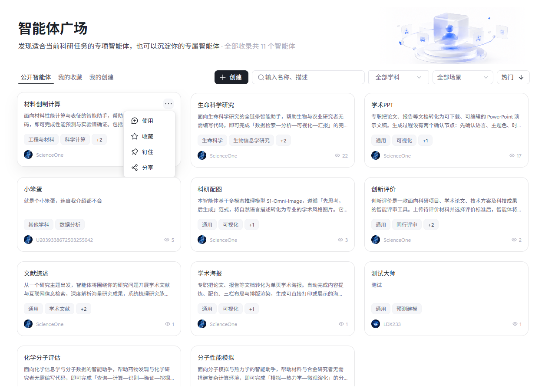Click the 学术文献 tag

pos(59,309)
